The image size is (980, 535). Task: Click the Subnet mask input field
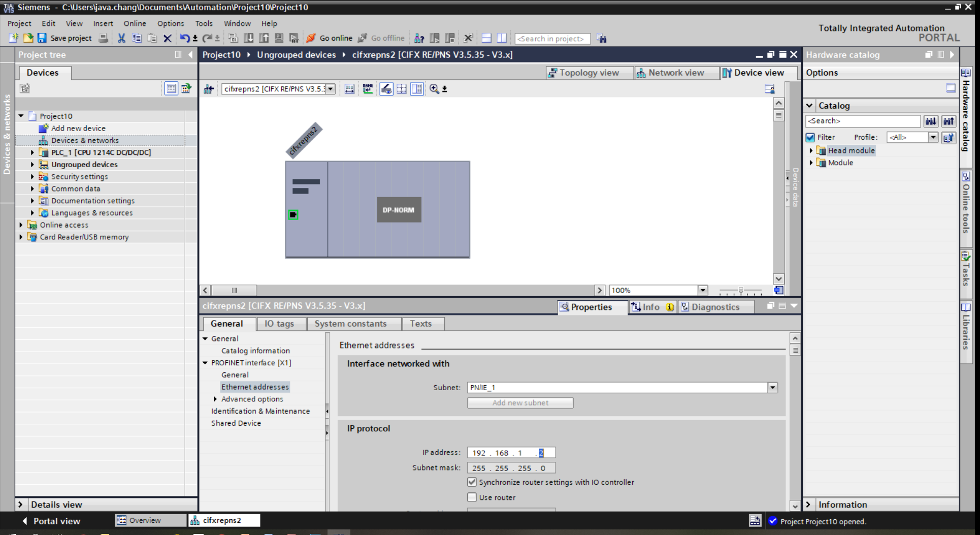(x=511, y=468)
